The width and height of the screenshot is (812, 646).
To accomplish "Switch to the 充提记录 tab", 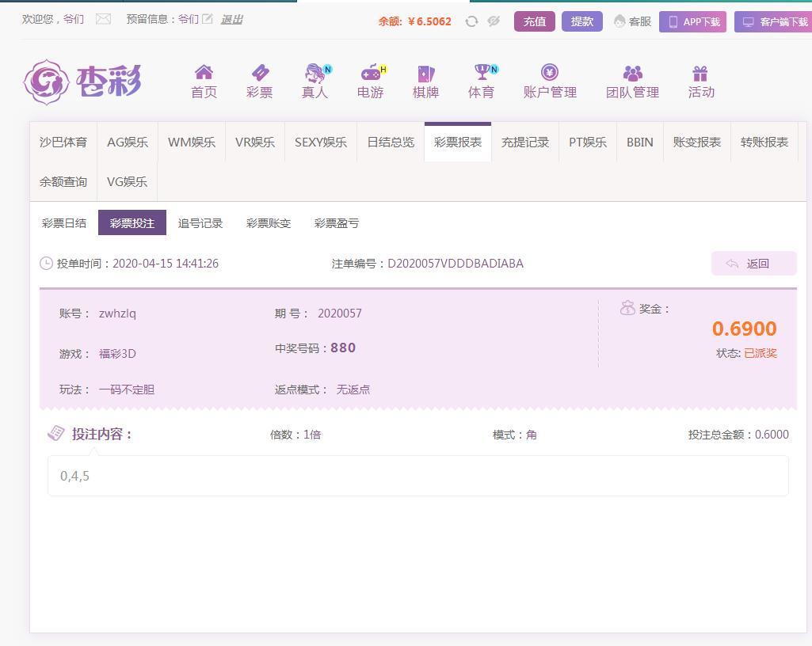I will click(x=525, y=142).
